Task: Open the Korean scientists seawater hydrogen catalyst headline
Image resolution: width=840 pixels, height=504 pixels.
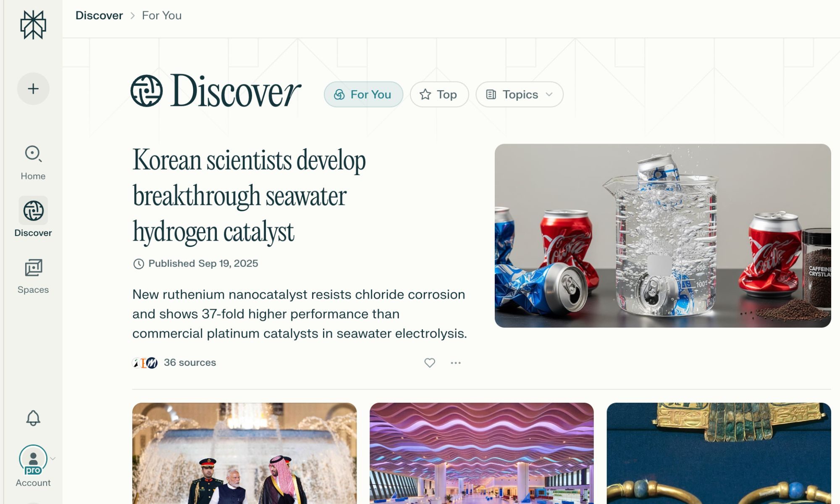Action: 249,196
